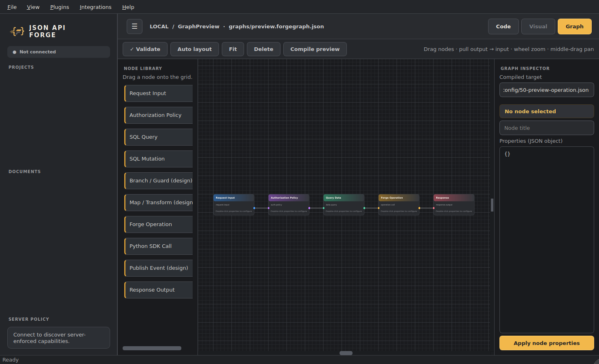Click the node library horizontal scrollbar

pos(152,348)
